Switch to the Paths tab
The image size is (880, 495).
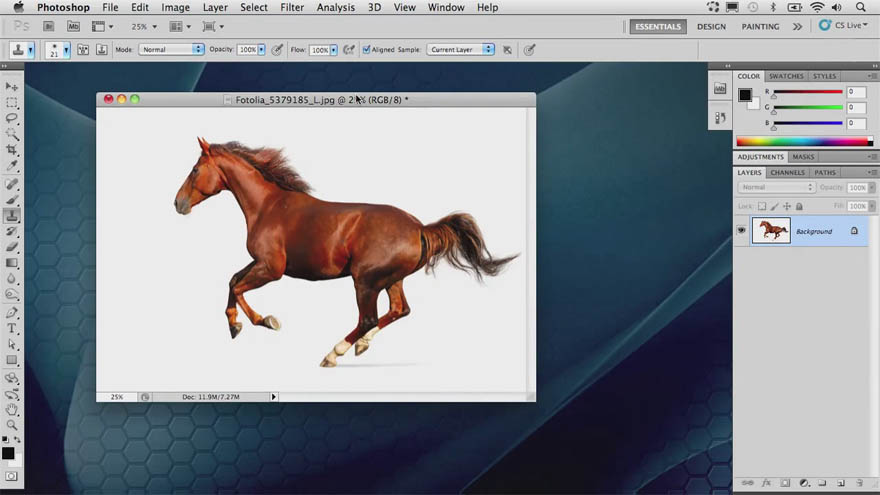[825, 172]
